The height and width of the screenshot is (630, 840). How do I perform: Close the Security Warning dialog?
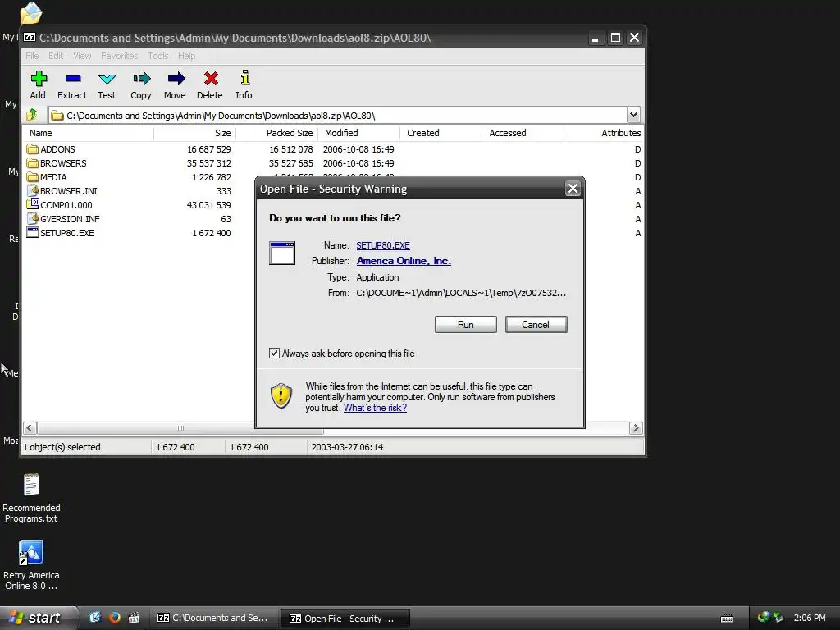point(573,189)
